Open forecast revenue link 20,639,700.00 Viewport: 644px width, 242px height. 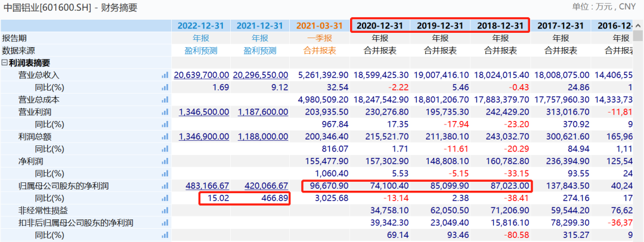[x=202, y=75]
